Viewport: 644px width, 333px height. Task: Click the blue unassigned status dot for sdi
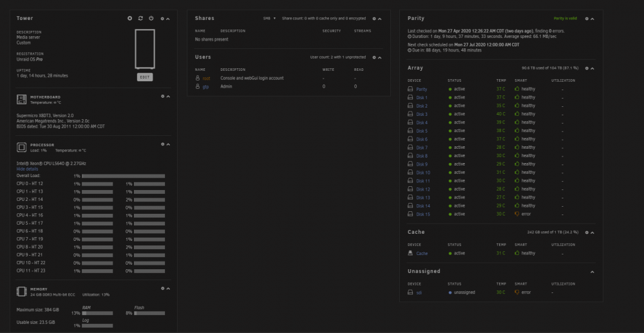click(450, 293)
